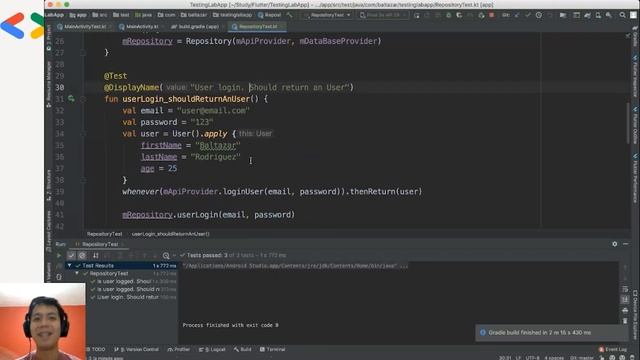Click the hammer build icon
The height and width of the screenshot is (360, 640).
point(289,15)
